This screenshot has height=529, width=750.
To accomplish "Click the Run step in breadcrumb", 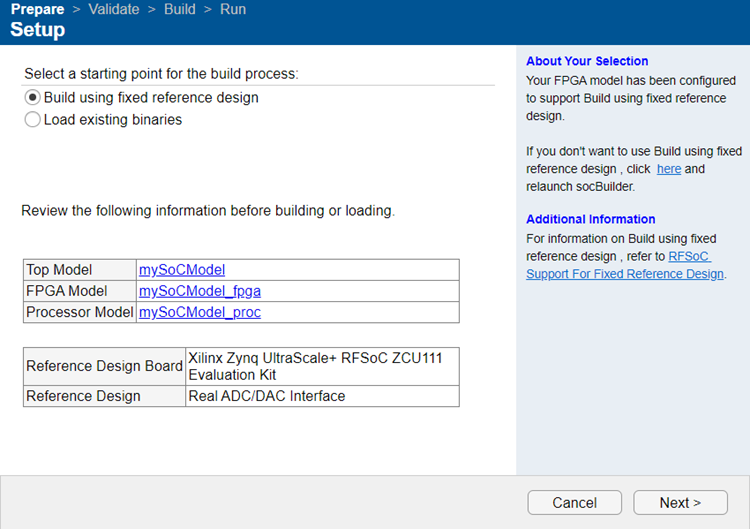I will point(233,9).
